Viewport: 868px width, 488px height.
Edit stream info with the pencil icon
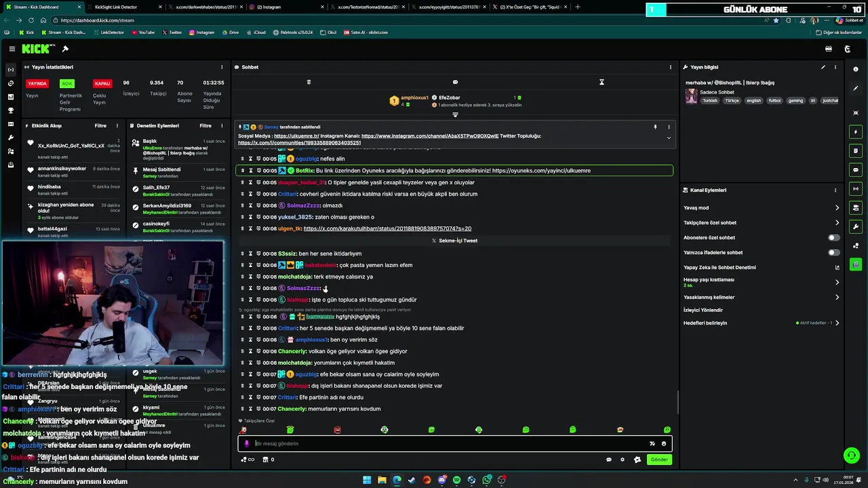click(x=823, y=67)
